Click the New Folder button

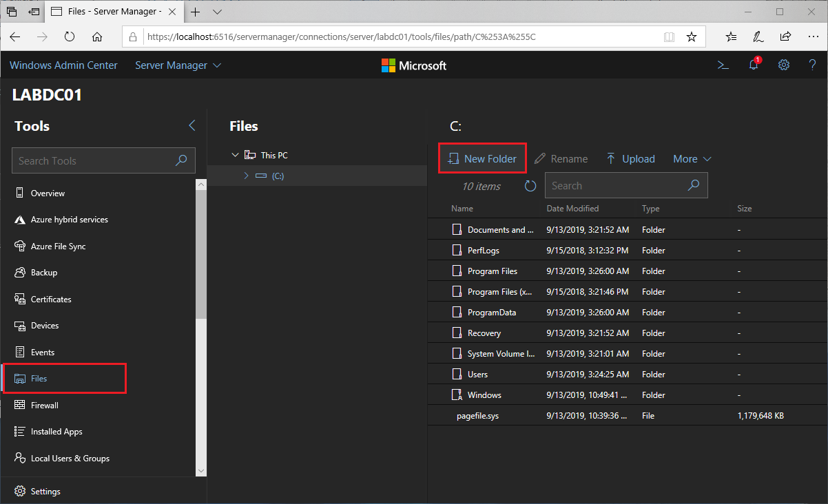pyautogui.click(x=482, y=158)
